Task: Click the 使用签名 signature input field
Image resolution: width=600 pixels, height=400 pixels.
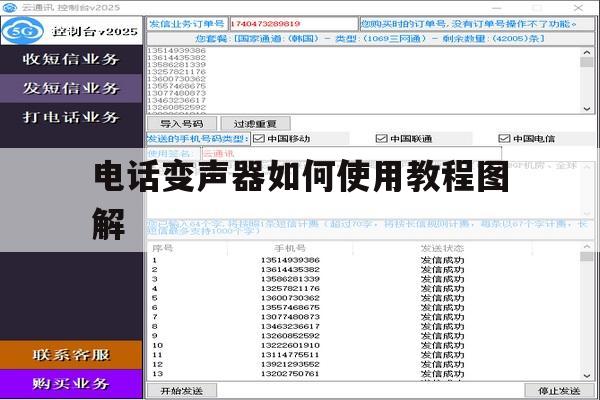Action: (351, 154)
